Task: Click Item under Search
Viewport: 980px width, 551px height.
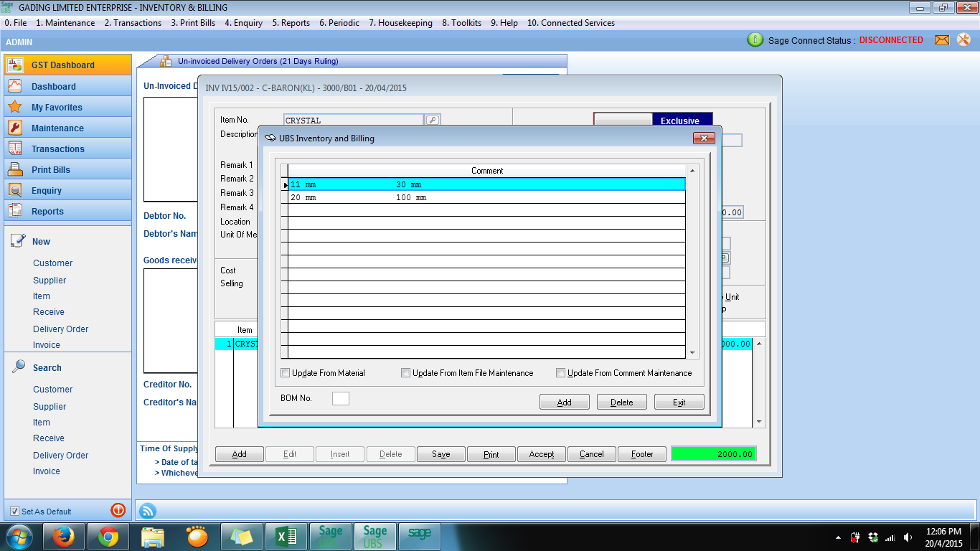Action: 42,423
